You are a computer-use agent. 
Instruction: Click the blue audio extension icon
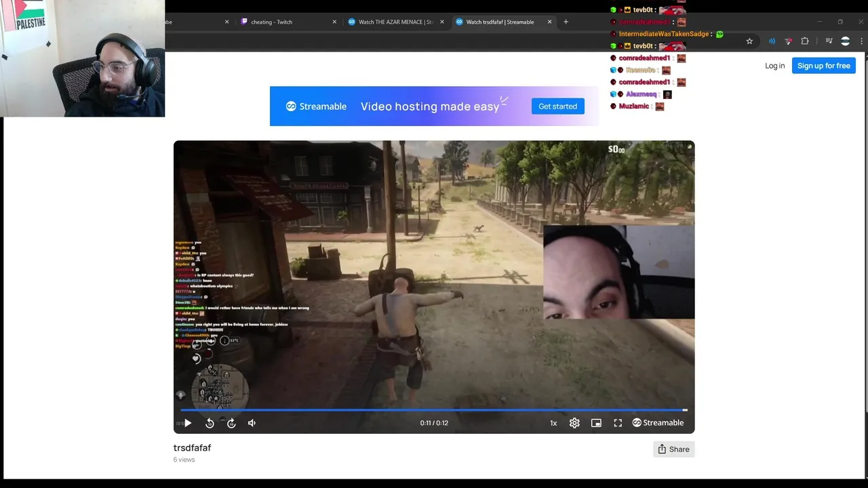[x=772, y=41]
